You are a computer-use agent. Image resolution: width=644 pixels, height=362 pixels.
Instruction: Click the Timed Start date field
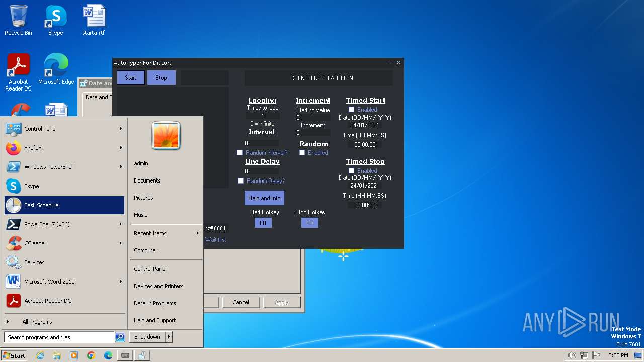tap(365, 125)
